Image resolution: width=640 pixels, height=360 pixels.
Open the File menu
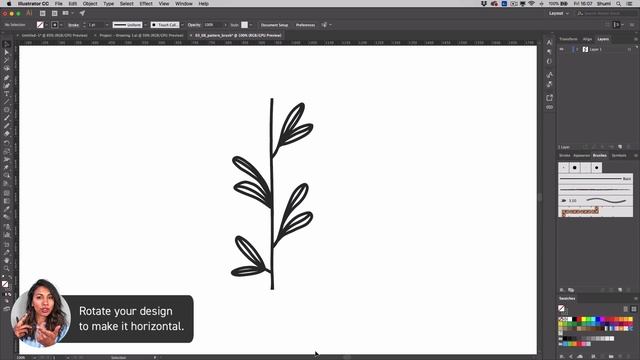tap(59, 4)
